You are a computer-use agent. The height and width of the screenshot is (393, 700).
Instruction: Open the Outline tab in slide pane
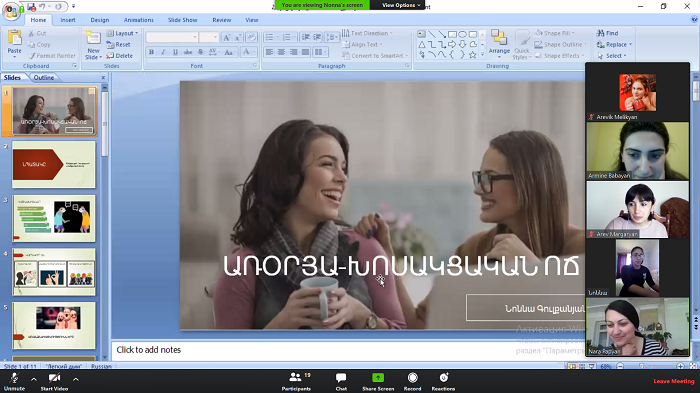(44, 77)
